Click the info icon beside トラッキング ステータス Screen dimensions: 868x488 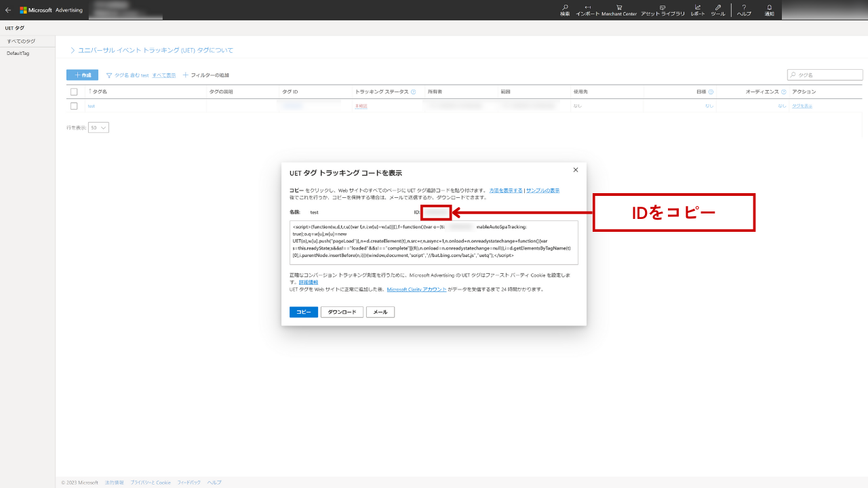[413, 91]
